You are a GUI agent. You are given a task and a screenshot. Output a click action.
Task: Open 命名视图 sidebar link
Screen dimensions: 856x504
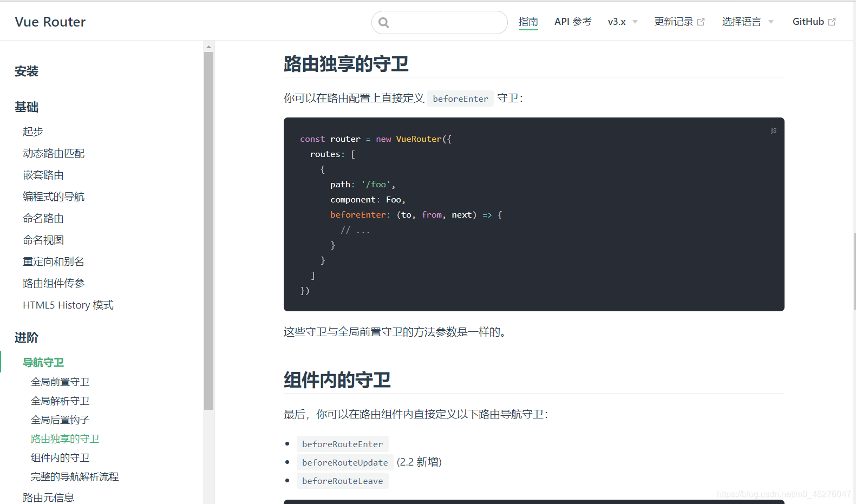coord(43,240)
